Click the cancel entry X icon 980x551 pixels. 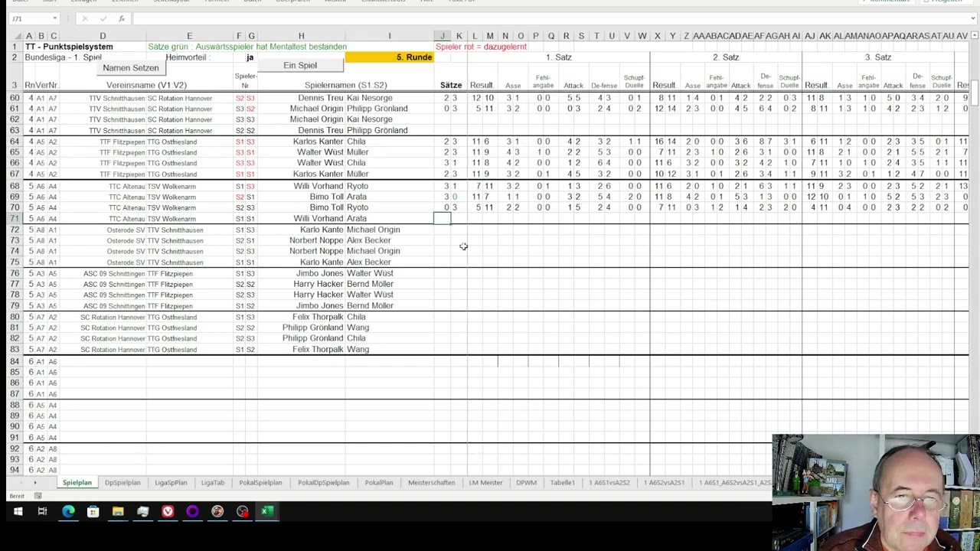[x=84, y=18]
